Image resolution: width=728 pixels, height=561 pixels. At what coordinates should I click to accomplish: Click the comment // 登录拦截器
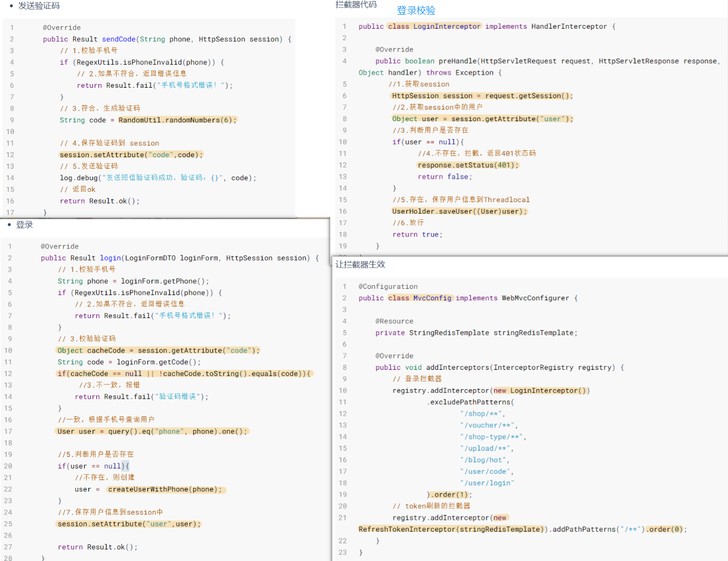click(x=417, y=379)
